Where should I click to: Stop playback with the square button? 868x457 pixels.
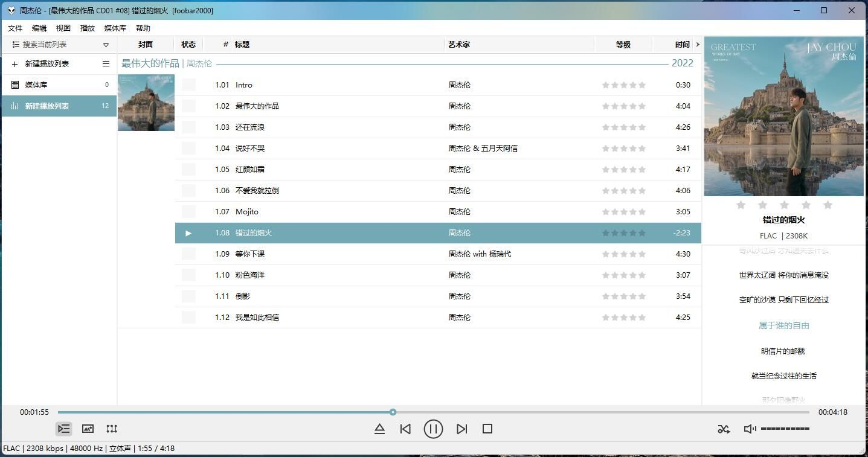point(487,429)
